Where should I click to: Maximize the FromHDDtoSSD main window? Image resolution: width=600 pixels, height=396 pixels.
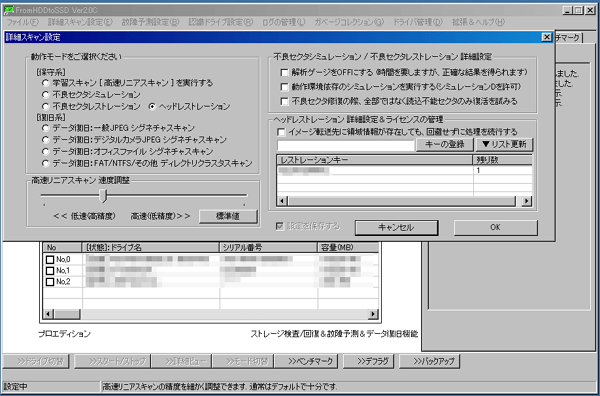click(x=577, y=11)
